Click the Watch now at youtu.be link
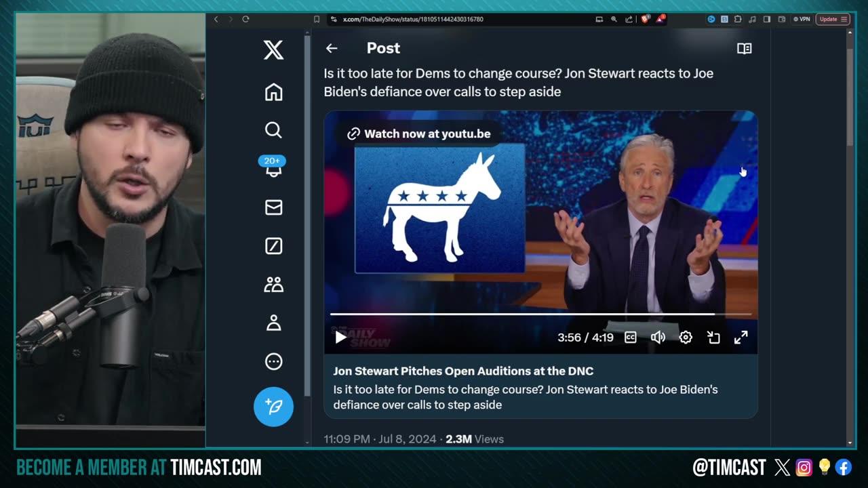Image resolution: width=868 pixels, height=488 pixels. tap(420, 134)
